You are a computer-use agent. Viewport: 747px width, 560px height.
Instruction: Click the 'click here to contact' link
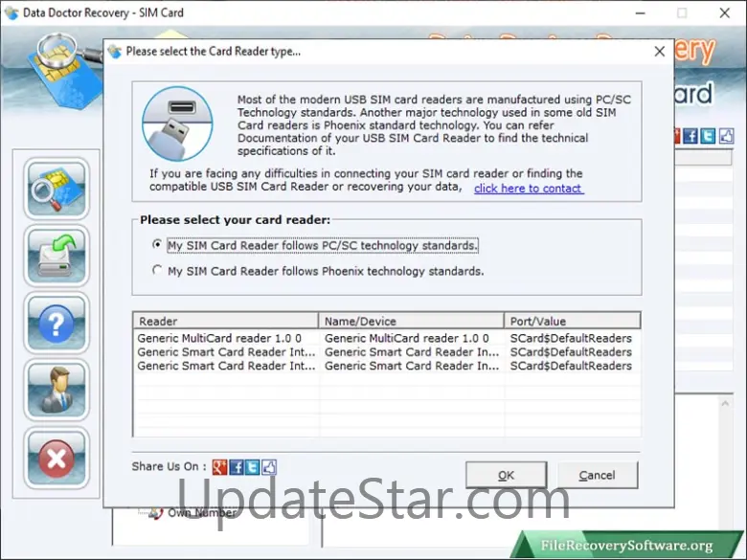pos(529,188)
